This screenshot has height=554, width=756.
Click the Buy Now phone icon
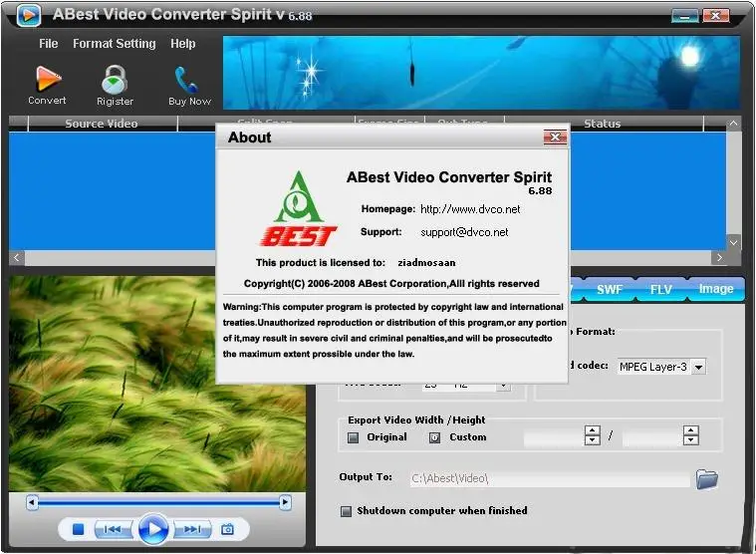coord(186,80)
